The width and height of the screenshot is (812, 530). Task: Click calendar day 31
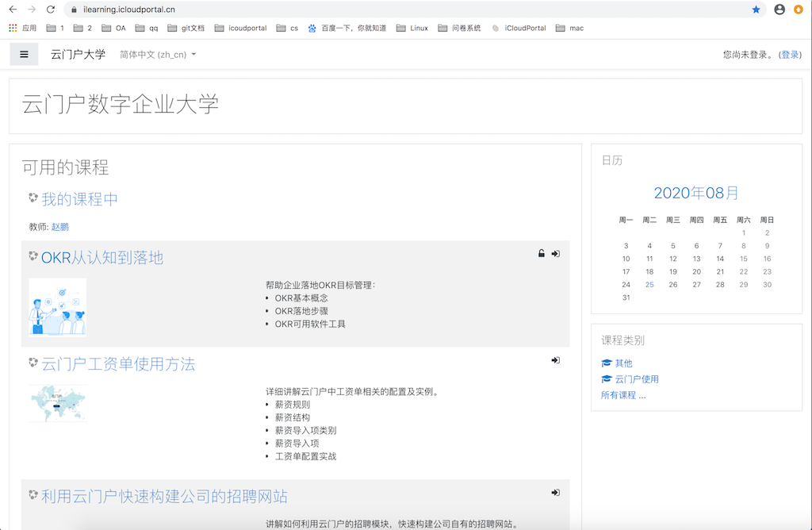point(626,298)
